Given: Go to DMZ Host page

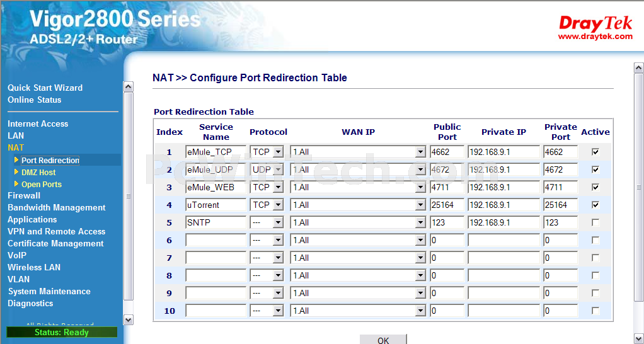Looking at the screenshot, I should 38,173.
